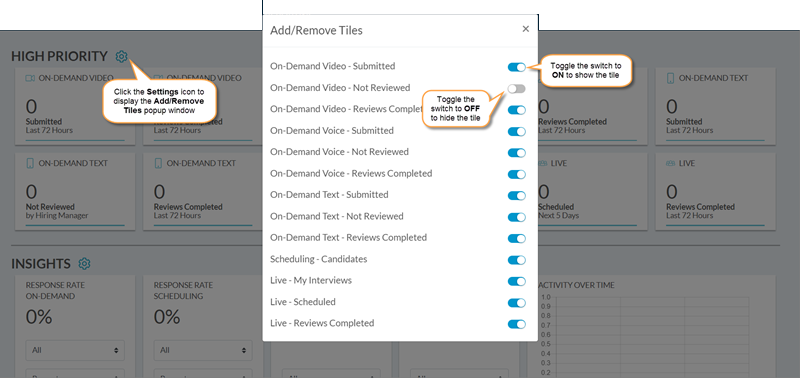
Task: Turn off On-Demand Video - Submitted switch
Action: [516, 67]
